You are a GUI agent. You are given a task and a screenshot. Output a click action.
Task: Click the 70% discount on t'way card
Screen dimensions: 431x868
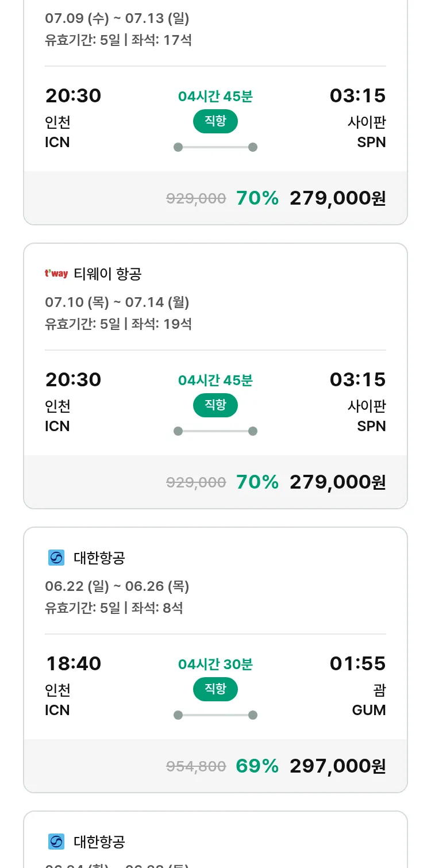click(x=257, y=482)
